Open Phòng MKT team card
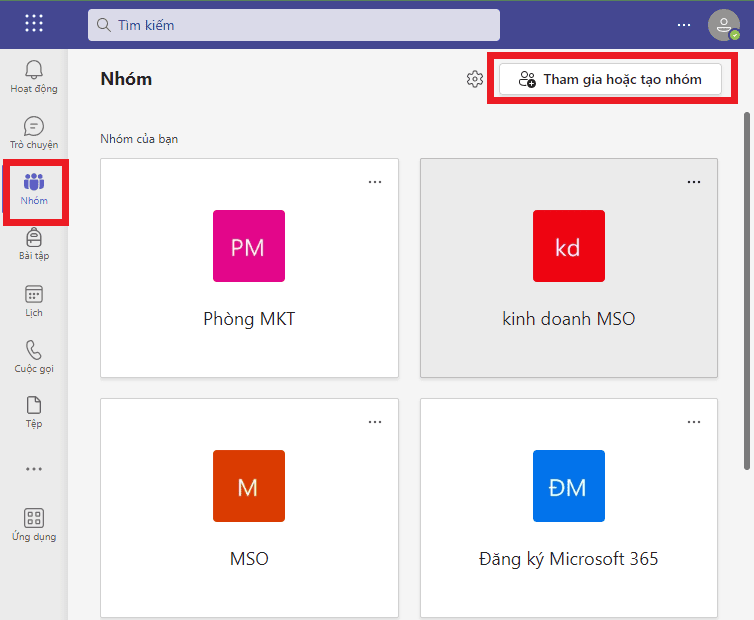The image size is (754, 620). point(249,268)
